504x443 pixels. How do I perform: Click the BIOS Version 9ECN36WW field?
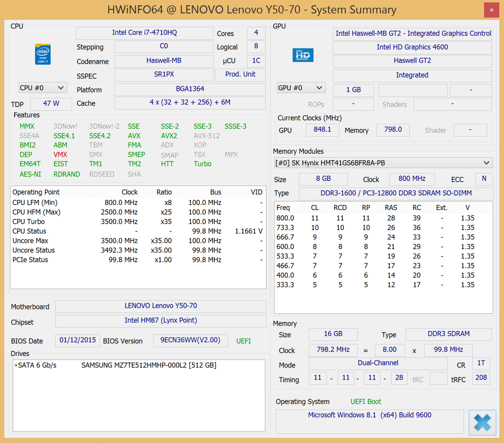point(190,340)
